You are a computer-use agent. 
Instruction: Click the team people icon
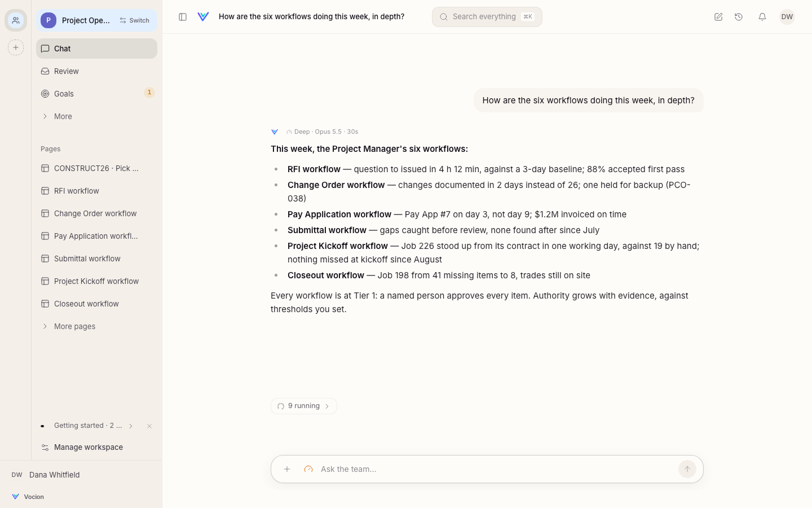click(x=16, y=20)
